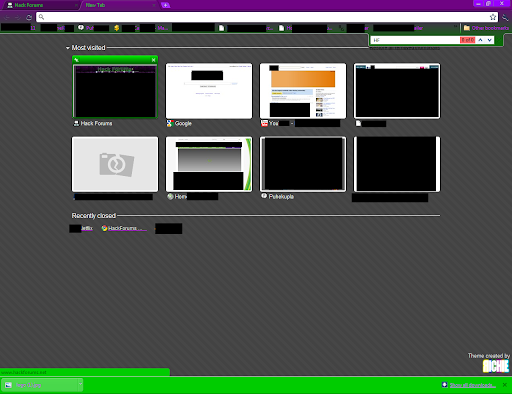This screenshot has width=512, height=394.
Task: Close the downloads shelf
Action: [x=505, y=385]
